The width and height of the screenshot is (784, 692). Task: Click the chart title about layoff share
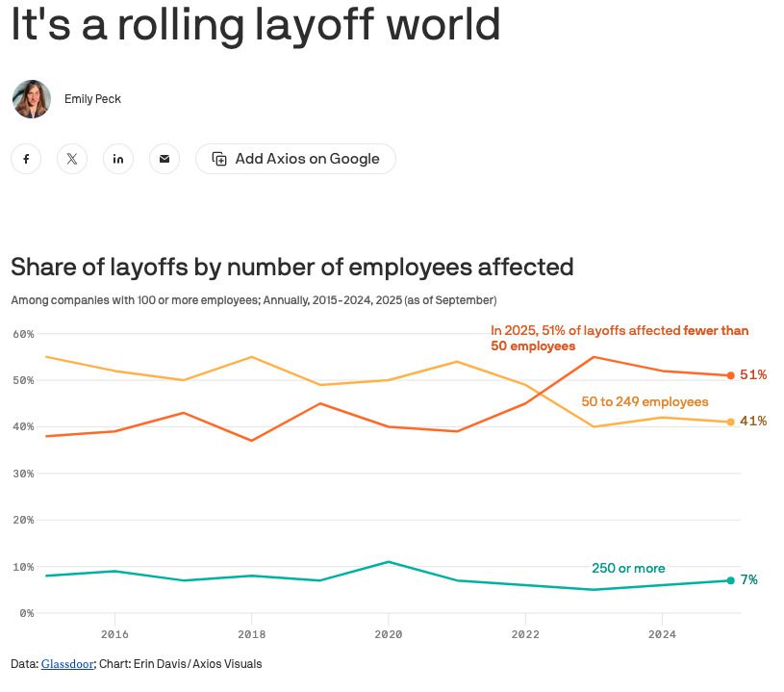coord(291,267)
